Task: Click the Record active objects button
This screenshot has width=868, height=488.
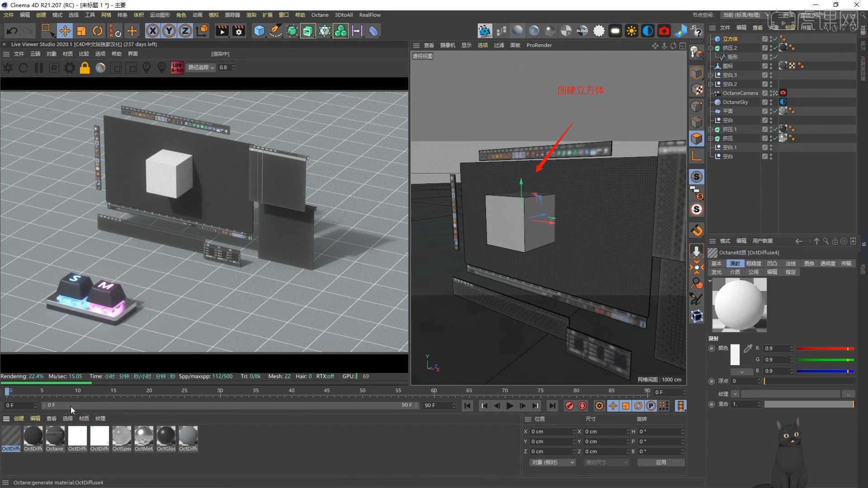Action: coord(569,406)
